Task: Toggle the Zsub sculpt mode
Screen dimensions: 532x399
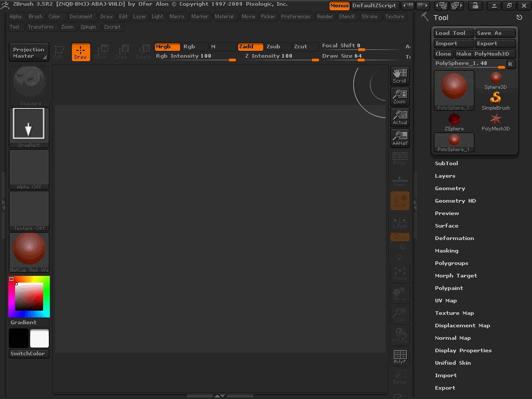Action: [277, 46]
